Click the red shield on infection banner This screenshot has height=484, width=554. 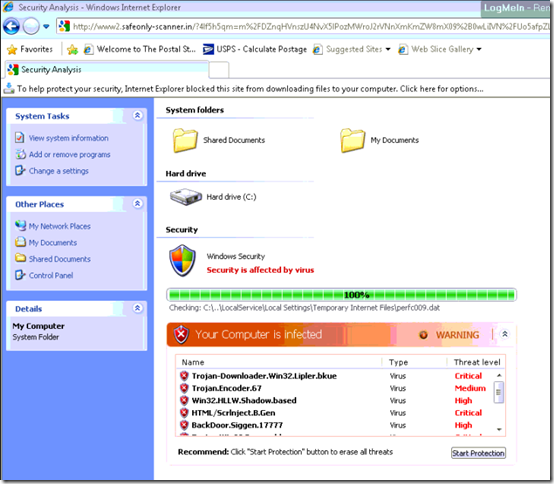tap(181, 334)
